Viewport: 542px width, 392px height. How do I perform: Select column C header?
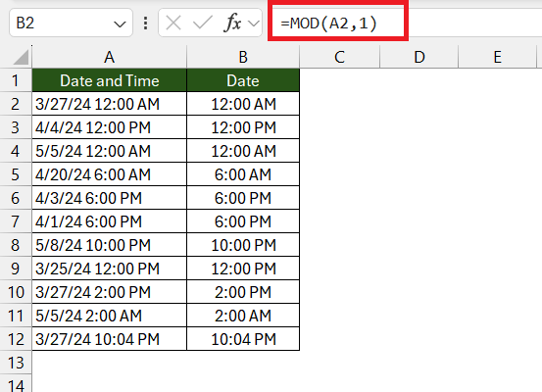(339, 57)
